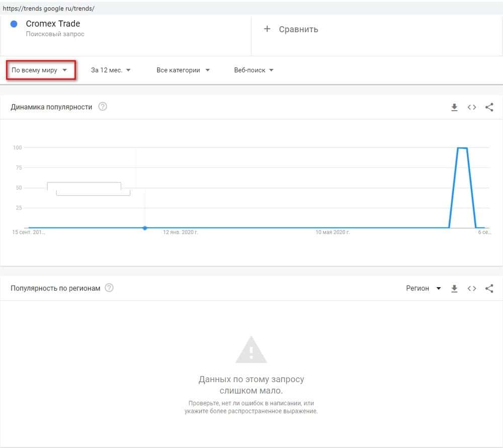This screenshot has height=448, width=503.
Task: Open help for Динамика популярности
Action: (x=103, y=107)
